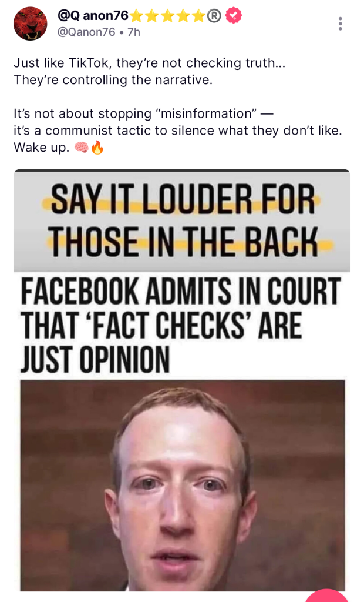
Task: Select the 'Just like TikTok' text line
Action: click(x=150, y=63)
